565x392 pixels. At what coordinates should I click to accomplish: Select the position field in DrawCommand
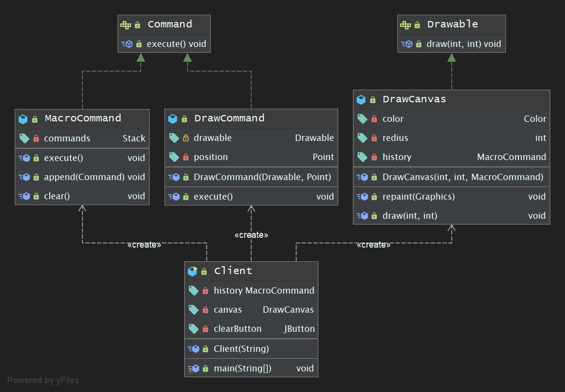click(x=210, y=157)
